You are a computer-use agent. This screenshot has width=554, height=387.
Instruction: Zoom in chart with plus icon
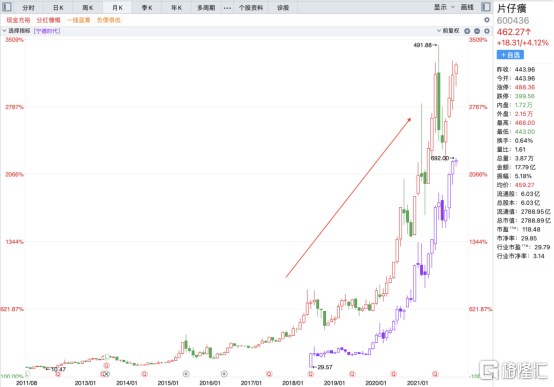click(467, 31)
